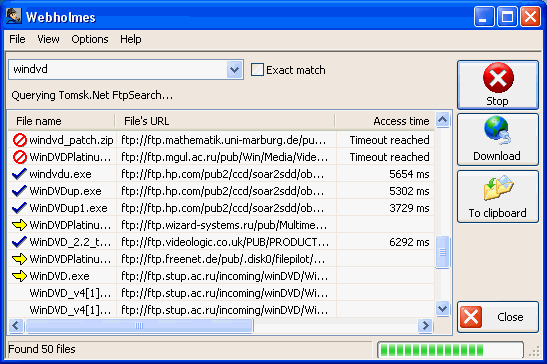
Task: Click the timeout icon in the ftp.mgul.ac.ru row
Action: coord(20,157)
